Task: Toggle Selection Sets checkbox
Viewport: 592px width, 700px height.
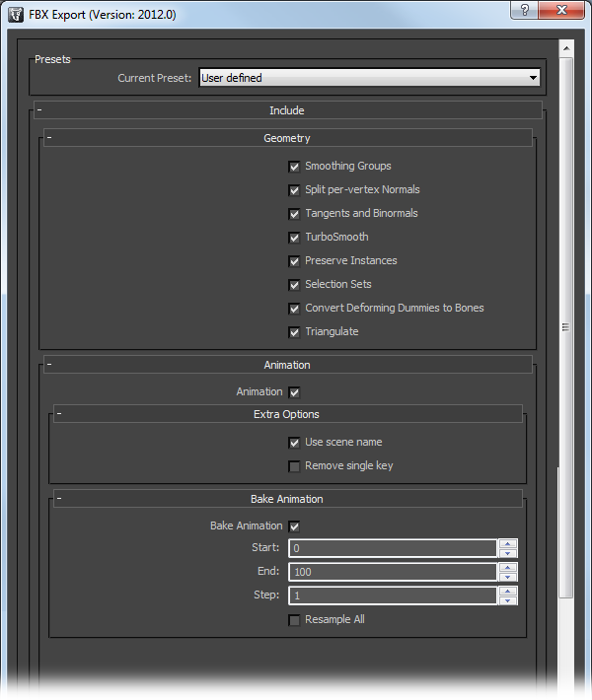Action: click(294, 285)
